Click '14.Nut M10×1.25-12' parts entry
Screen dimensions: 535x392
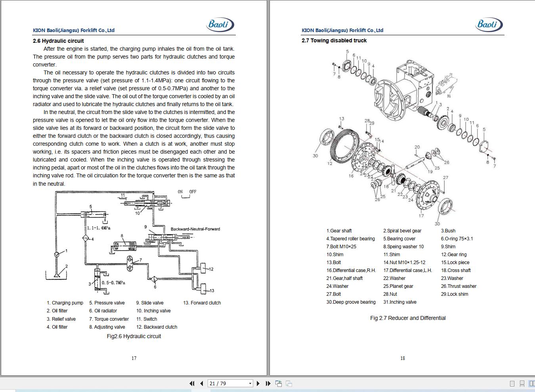pos(404,263)
